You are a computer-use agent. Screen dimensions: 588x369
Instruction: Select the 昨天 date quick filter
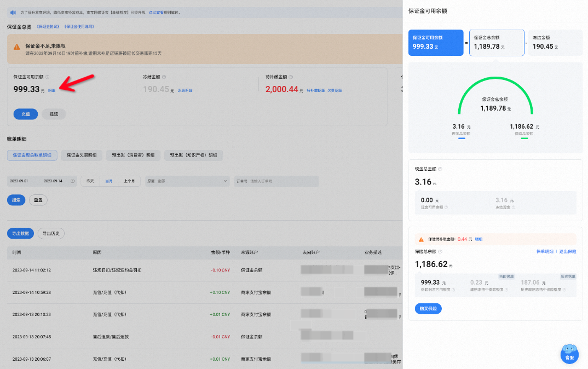tap(90, 181)
